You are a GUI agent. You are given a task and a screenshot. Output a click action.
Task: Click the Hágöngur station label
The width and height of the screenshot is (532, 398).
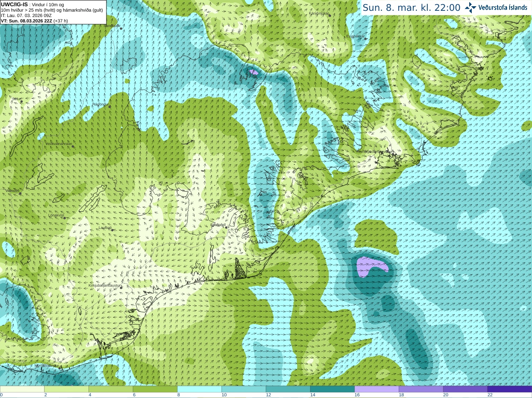[x=101, y=104]
